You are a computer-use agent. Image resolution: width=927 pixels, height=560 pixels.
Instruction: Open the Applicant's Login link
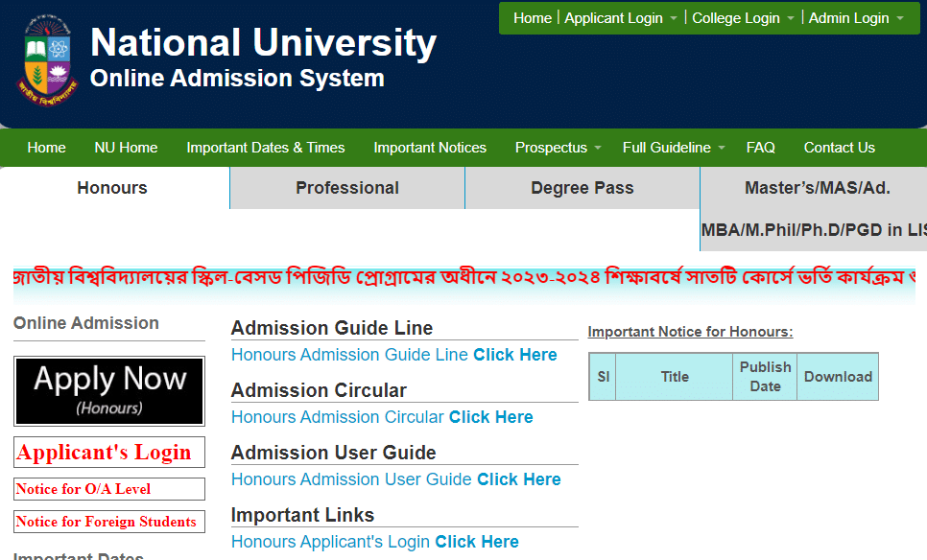coord(108,452)
